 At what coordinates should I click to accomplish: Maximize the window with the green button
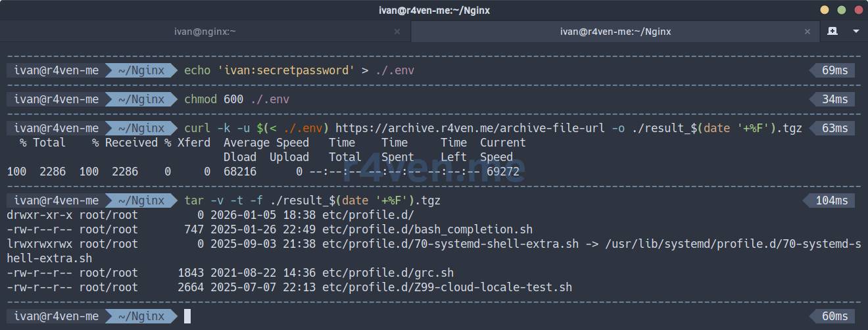tap(841, 10)
